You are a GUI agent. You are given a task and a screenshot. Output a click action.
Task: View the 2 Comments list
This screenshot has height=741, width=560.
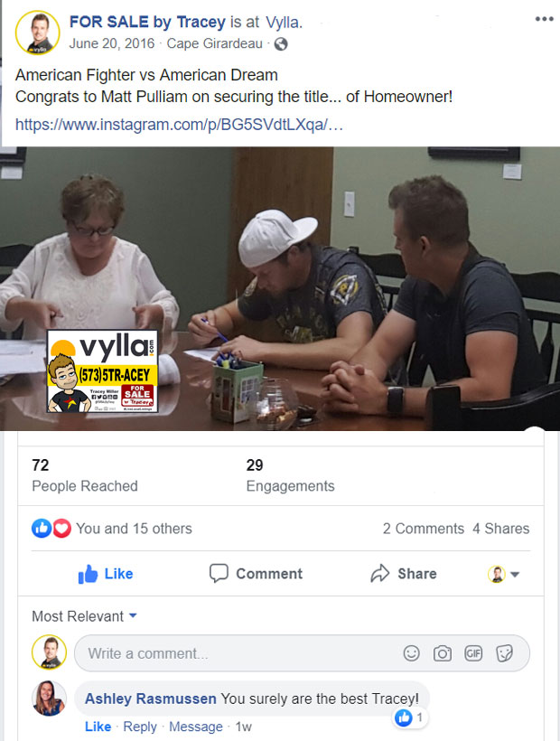[x=423, y=529]
